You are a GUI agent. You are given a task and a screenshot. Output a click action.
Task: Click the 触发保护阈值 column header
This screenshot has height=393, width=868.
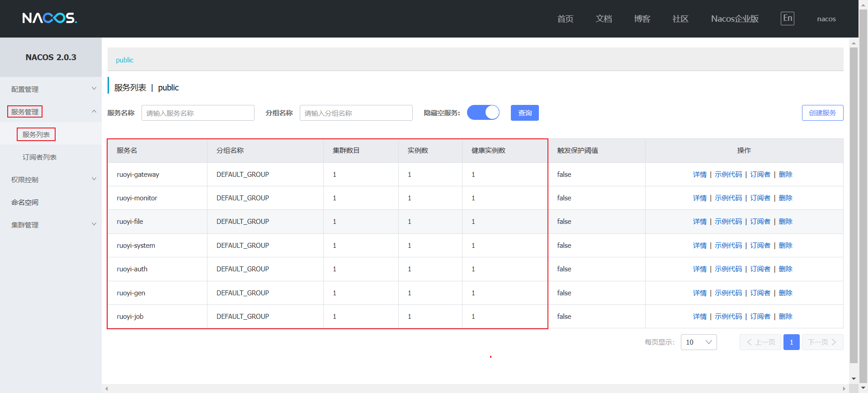596,151
